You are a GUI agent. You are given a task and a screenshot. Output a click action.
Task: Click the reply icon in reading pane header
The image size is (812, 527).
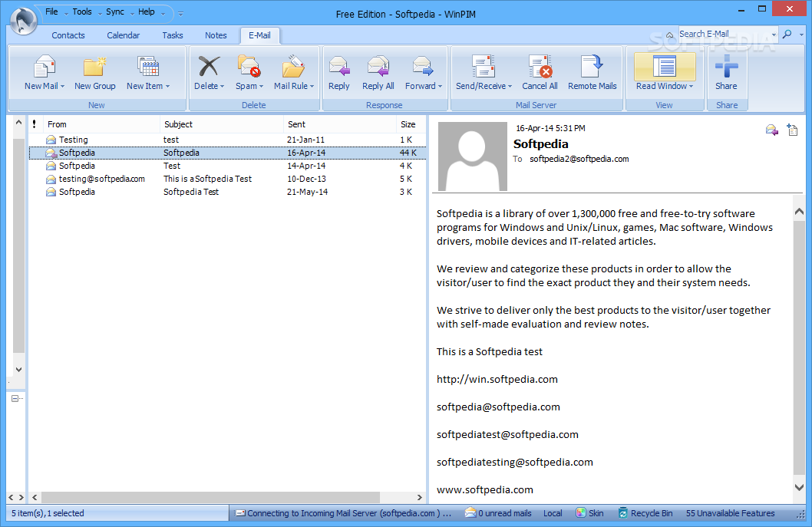(771, 130)
